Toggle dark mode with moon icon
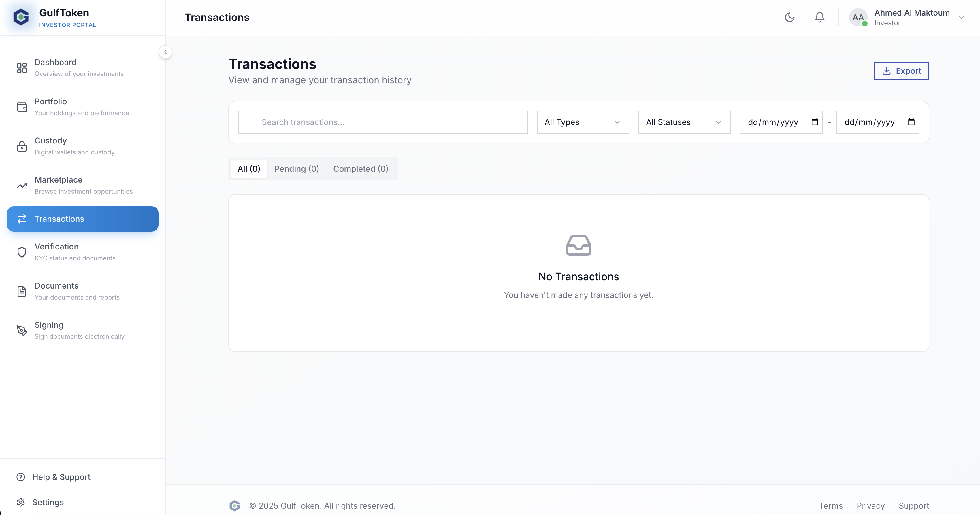The height and width of the screenshot is (515, 980). [789, 18]
